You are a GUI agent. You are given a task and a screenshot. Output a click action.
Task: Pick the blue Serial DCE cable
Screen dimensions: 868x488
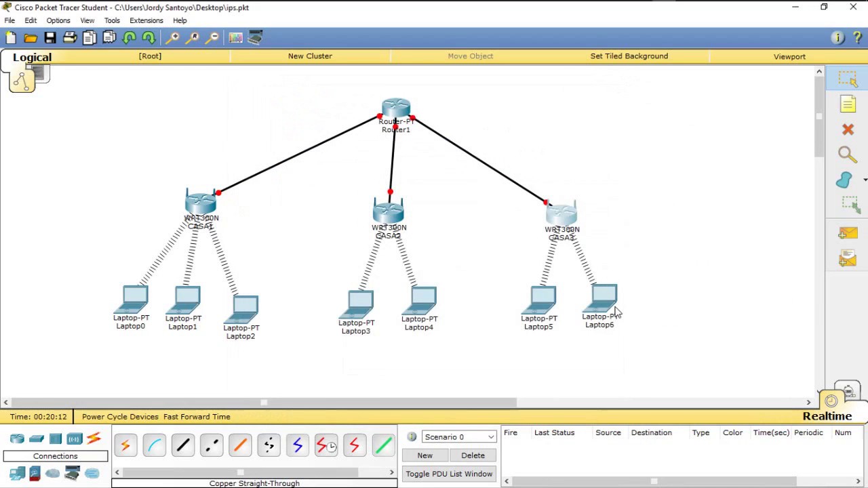[298, 445]
